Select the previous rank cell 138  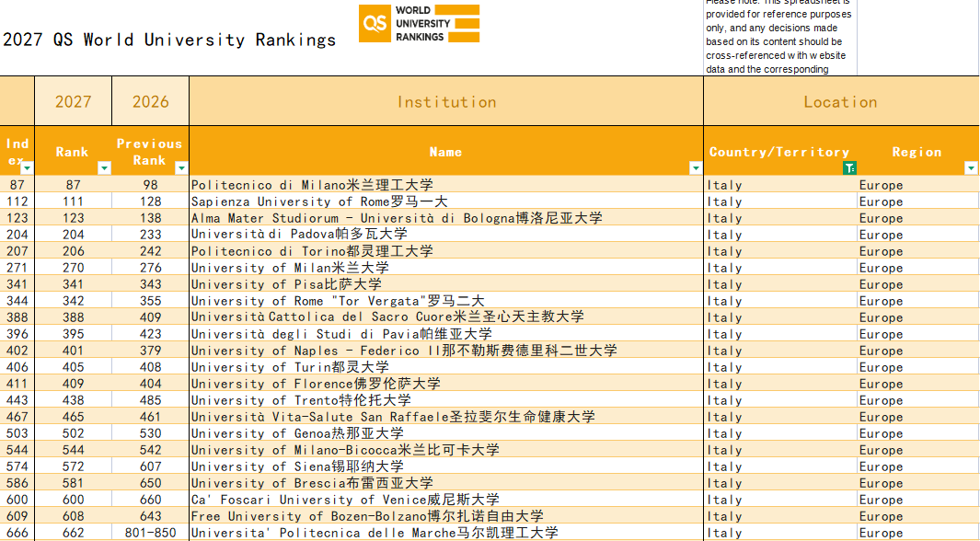tap(151, 218)
